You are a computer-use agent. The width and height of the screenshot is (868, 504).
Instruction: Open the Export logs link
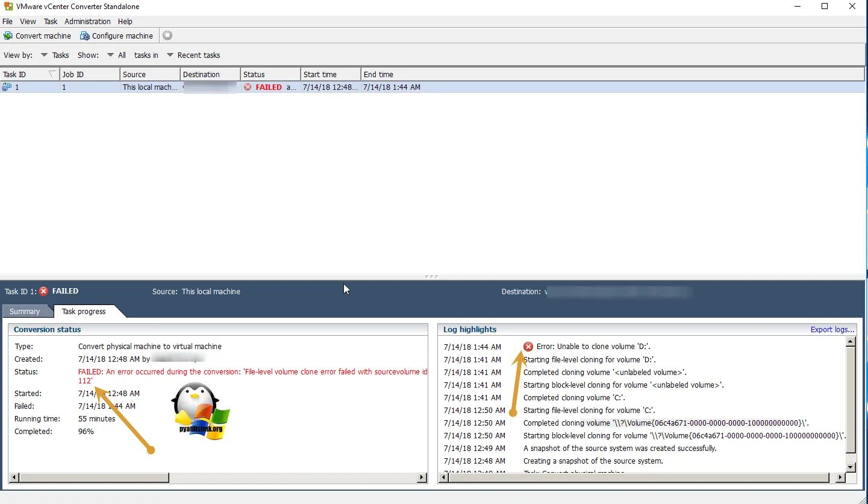coord(832,330)
